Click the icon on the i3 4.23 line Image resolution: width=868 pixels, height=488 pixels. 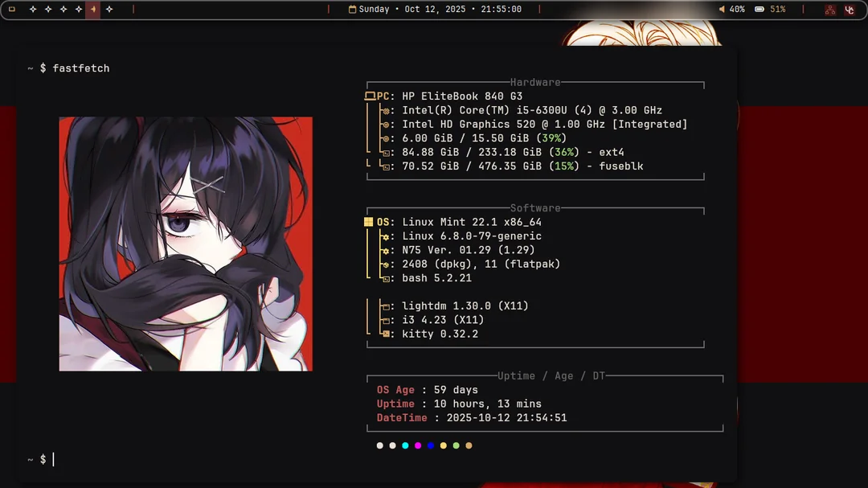386,320
